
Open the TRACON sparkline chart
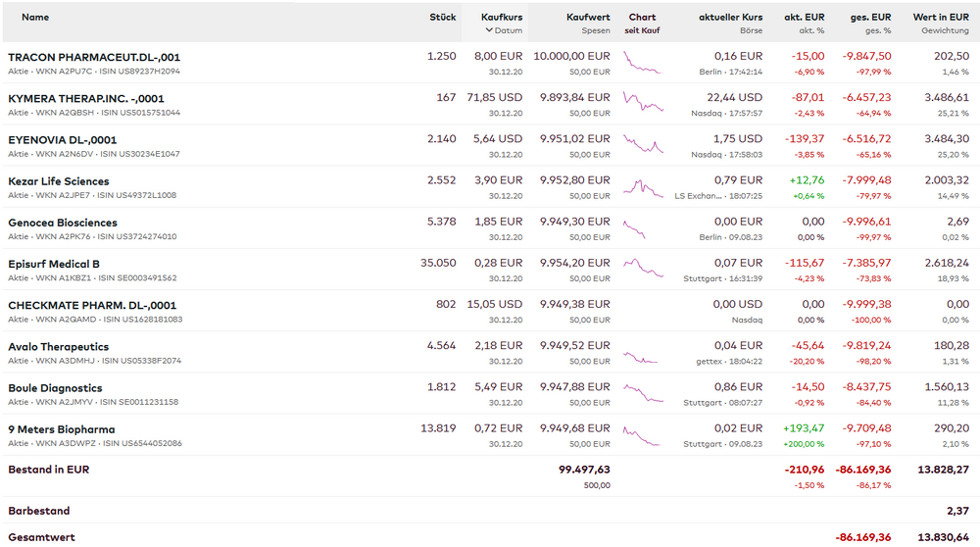pyautogui.click(x=644, y=65)
